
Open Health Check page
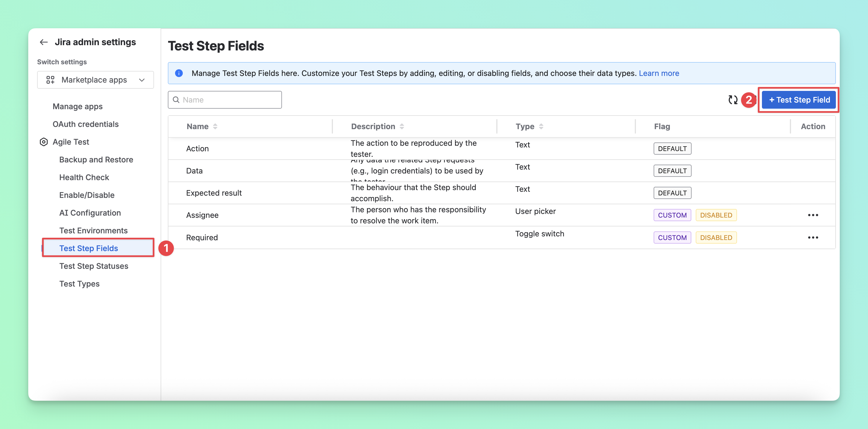[84, 177]
